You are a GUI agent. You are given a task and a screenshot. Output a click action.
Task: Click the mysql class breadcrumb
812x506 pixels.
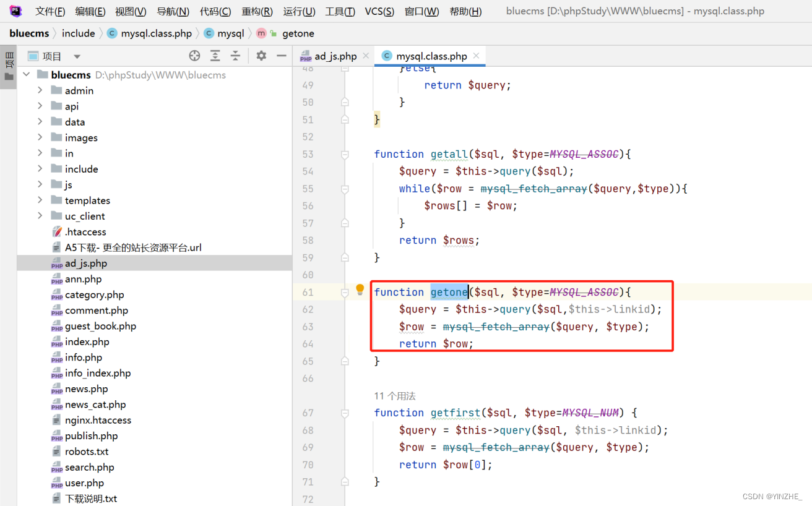tap(224, 33)
